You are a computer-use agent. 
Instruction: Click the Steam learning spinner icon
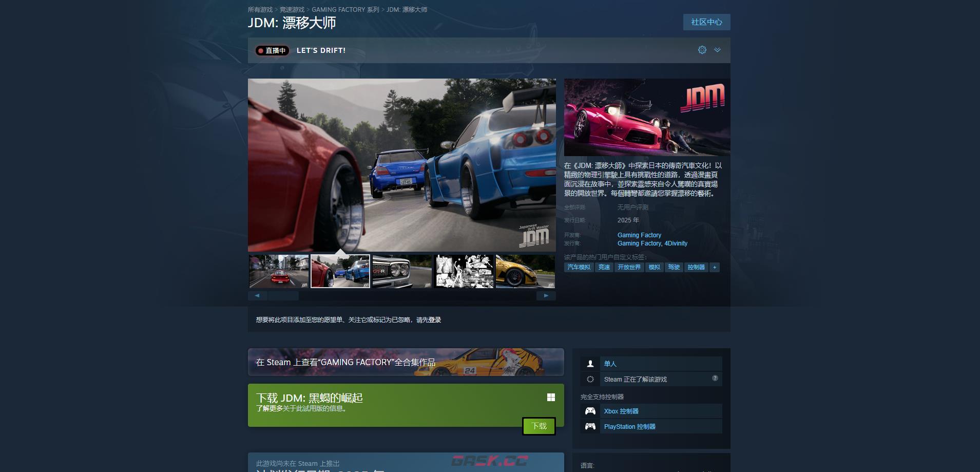[x=590, y=379]
